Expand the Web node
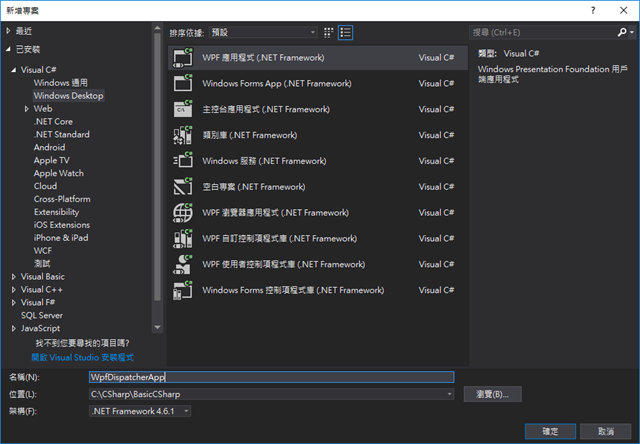The image size is (640, 444). 27,109
